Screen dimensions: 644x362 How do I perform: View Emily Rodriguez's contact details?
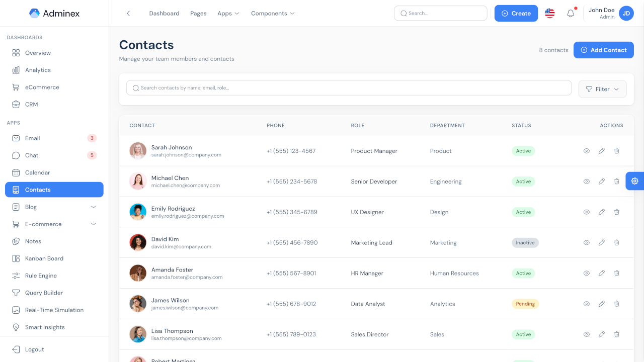[x=587, y=212]
